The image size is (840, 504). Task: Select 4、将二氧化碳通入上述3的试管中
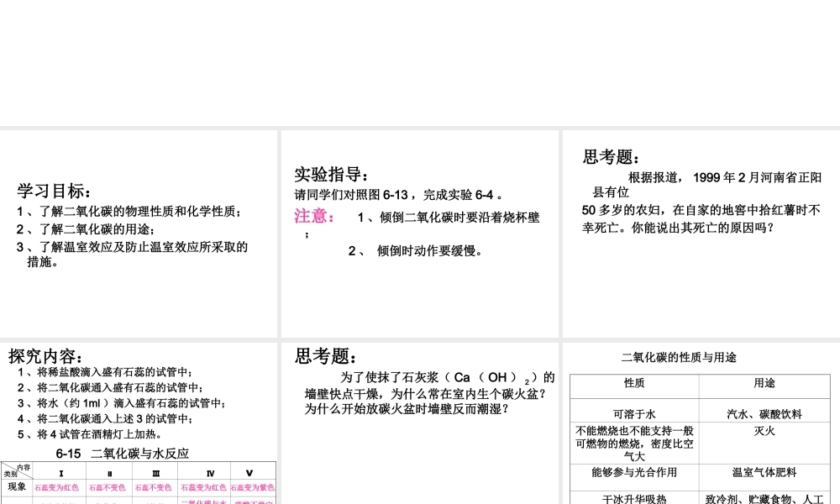[104, 419]
